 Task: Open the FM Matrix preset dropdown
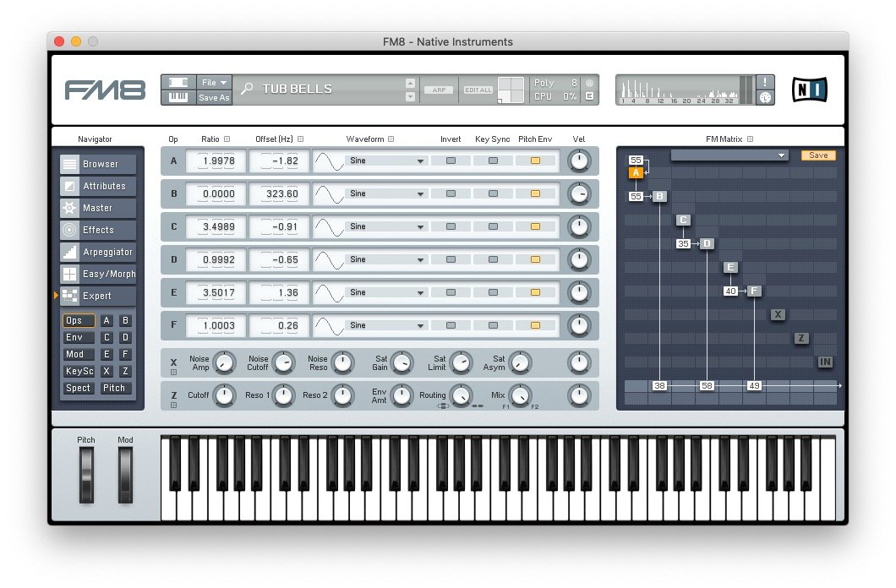click(x=729, y=155)
